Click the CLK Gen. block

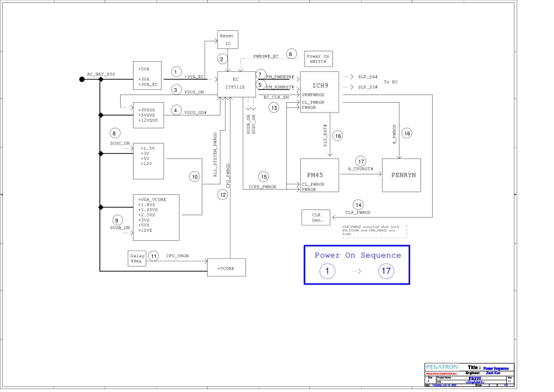tap(316, 218)
